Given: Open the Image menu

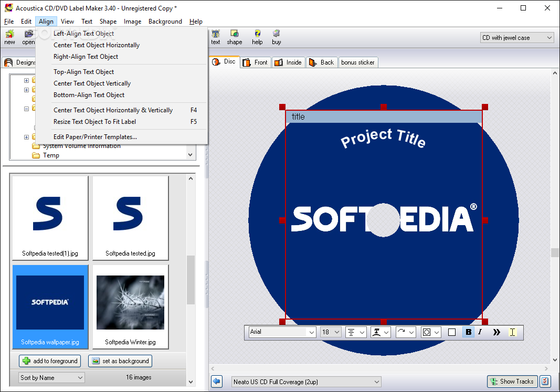Looking at the screenshot, I should point(132,22).
